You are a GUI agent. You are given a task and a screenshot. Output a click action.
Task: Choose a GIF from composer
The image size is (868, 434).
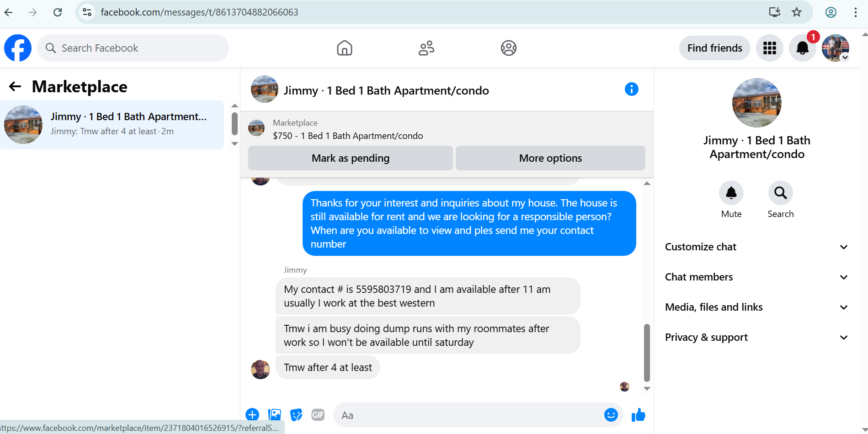point(318,415)
